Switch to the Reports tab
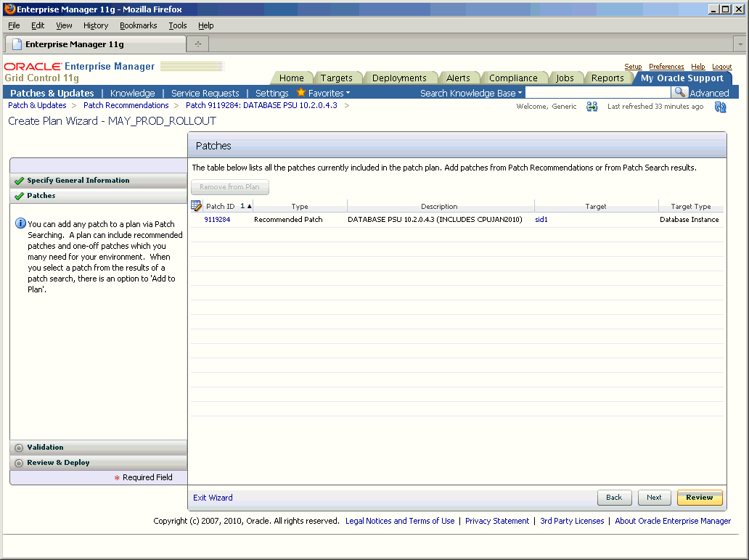The image size is (749, 560). click(607, 78)
